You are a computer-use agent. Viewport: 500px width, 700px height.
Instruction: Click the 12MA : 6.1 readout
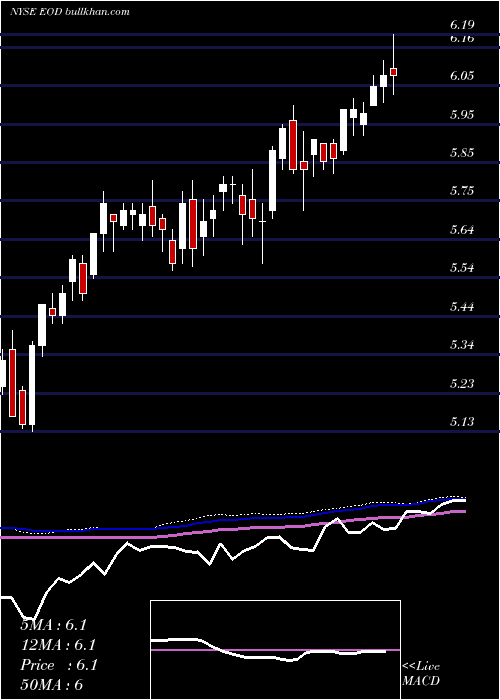58,645
